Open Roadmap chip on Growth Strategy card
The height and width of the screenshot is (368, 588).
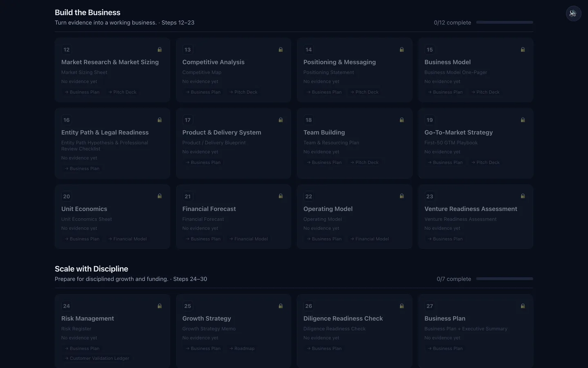(x=242, y=348)
